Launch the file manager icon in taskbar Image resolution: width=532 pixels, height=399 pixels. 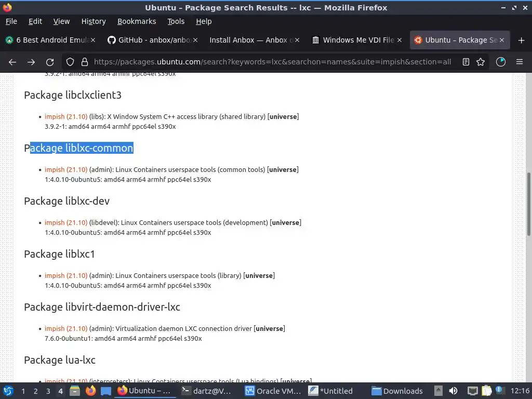pyautogui.click(x=75, y=391)
